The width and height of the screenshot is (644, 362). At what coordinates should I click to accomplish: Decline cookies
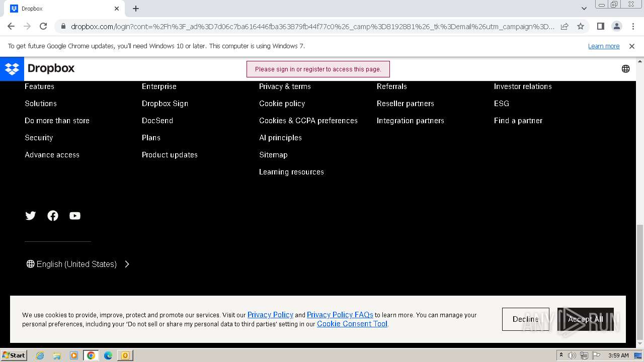click(526, 319)
